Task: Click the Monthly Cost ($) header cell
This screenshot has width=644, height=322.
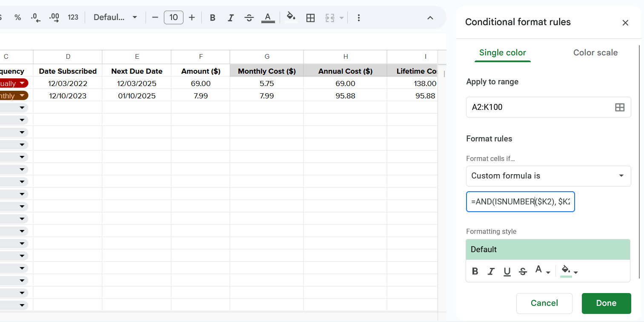Action: (x=267, y=71)
